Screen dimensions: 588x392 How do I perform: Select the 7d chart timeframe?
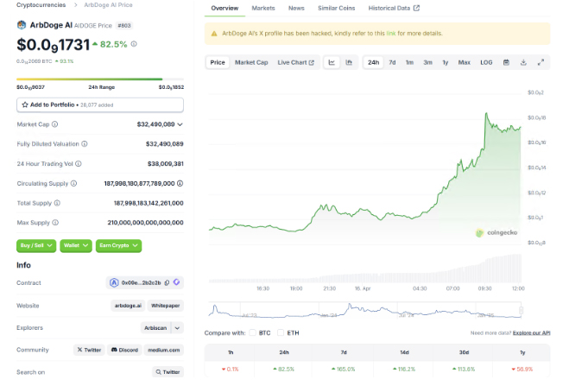click(392, 62)
